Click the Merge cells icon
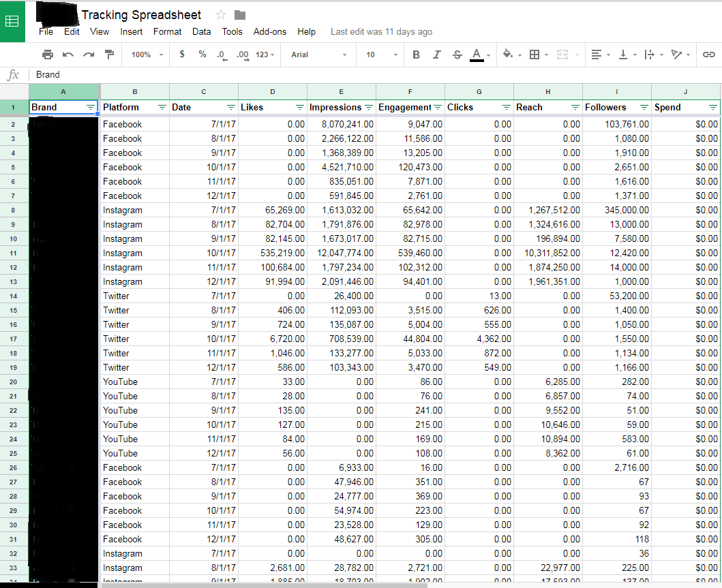This screenshot has height=588, width=722. pyautogui.click(x=562, y=55)
